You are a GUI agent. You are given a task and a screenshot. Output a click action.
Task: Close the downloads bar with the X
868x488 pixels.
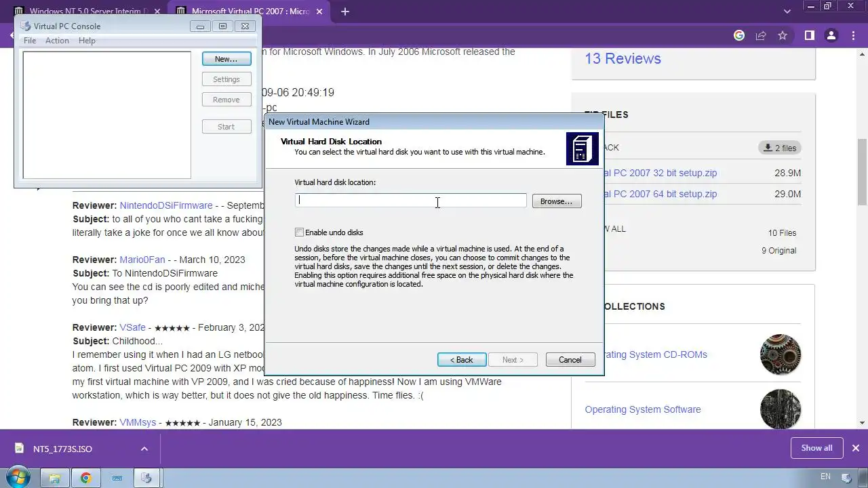tap(855, 448)
